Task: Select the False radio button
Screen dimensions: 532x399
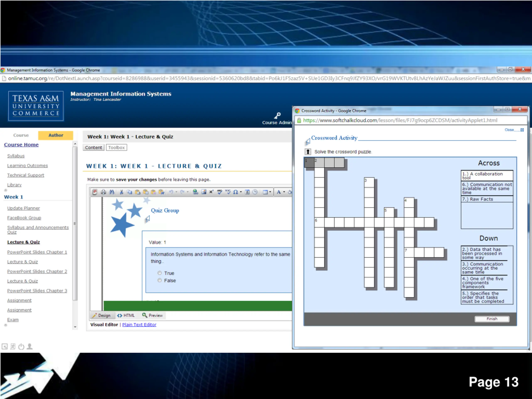Action: [159, 280]
